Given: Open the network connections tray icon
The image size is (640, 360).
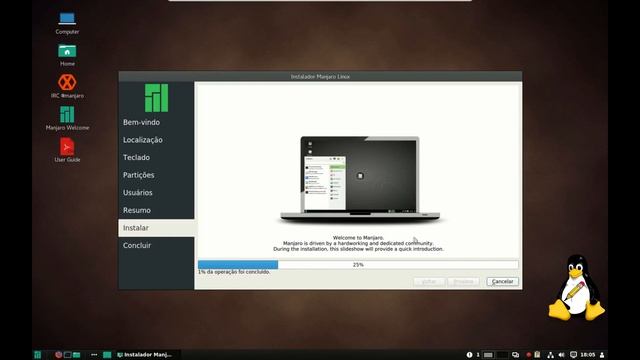Looking at the screenshot, I should point(551,355).
